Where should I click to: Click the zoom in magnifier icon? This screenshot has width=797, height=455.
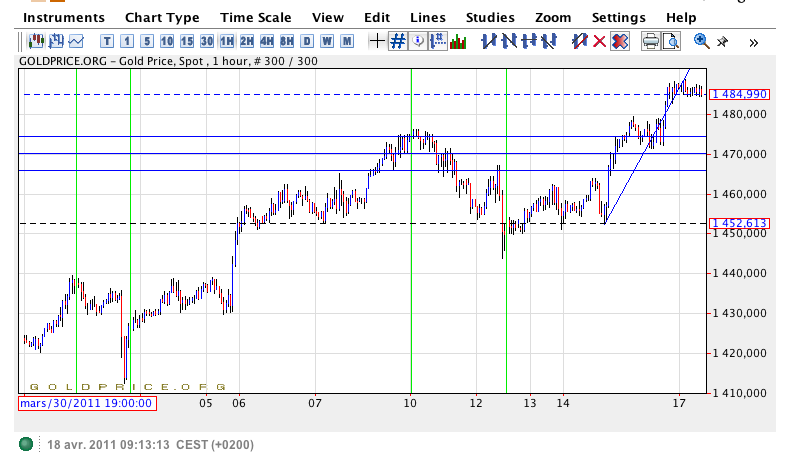pos(701,41)
